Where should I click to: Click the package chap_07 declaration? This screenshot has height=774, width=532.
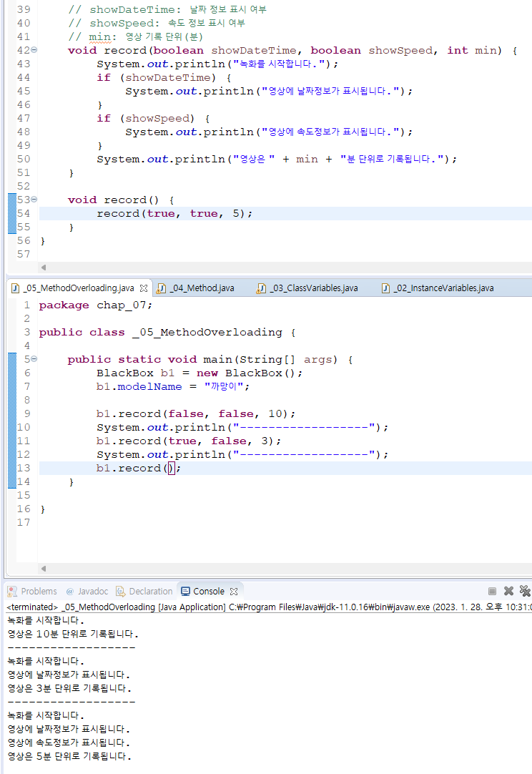point(96,305)
